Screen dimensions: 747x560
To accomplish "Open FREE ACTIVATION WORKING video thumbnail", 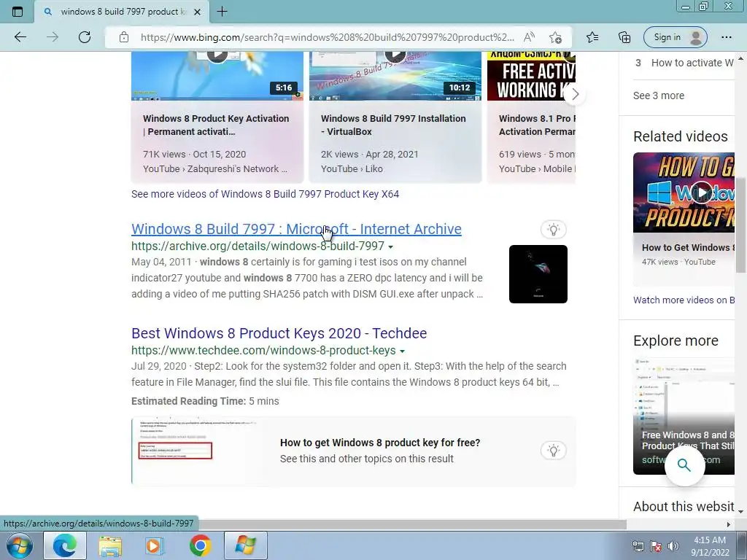I will coord(531,75).
